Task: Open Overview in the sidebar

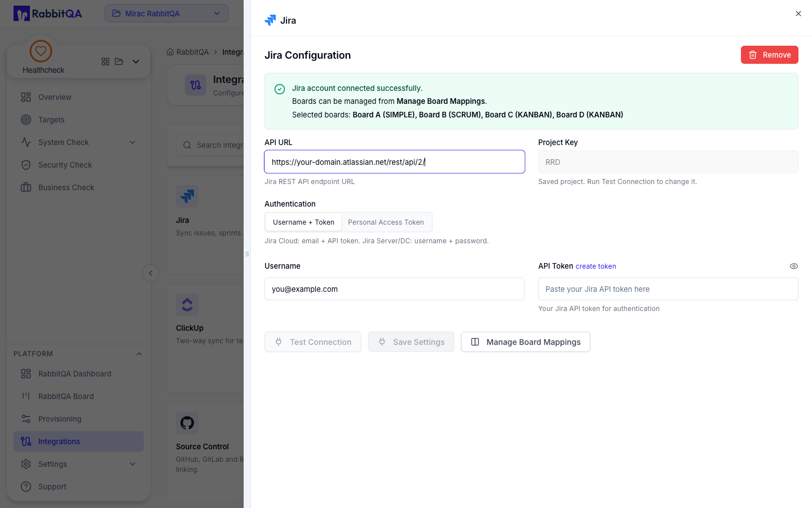Action: (78, 97)
